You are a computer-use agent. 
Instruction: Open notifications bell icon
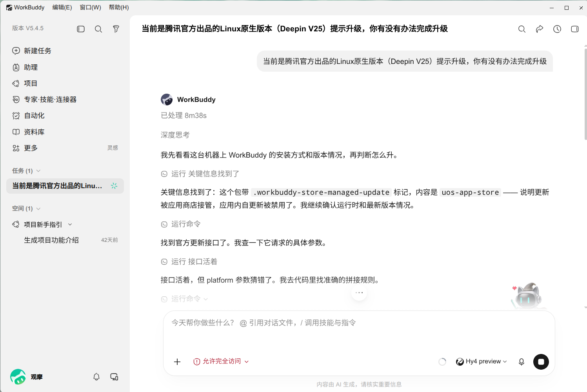coord(96,377)
